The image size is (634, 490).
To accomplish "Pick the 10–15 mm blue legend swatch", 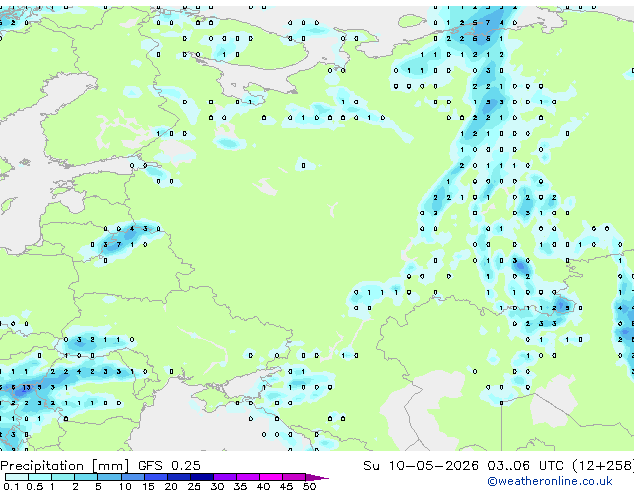I will click(132, 477).
